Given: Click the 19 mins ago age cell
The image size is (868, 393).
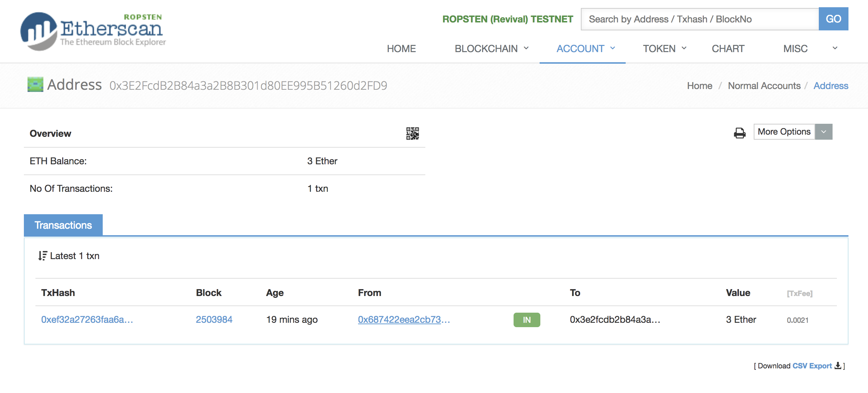Looking at the screenshot, I should coord(292,320).
